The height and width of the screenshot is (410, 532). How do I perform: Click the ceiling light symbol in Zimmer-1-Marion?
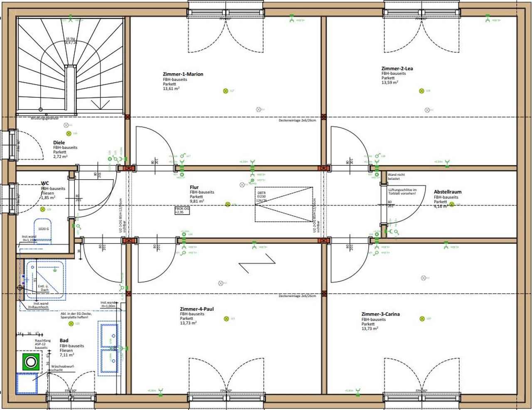[x=226, y=91]
